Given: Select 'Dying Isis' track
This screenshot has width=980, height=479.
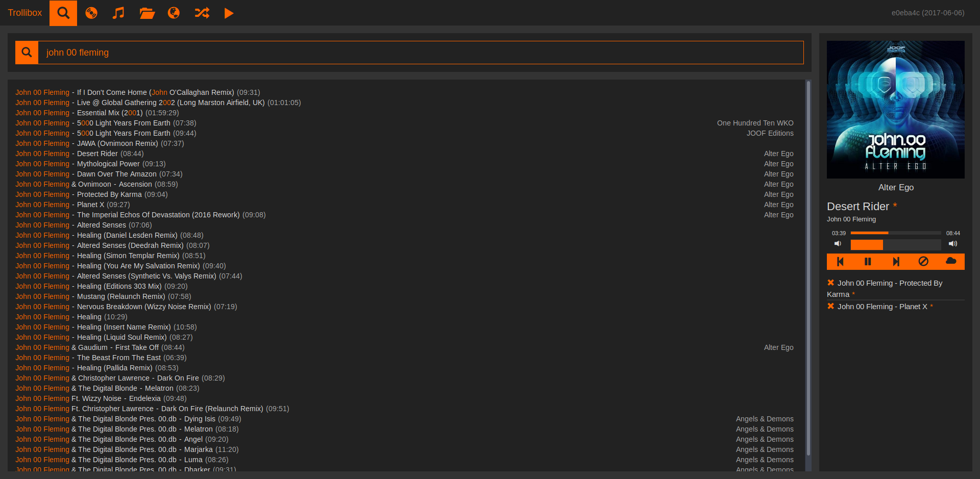Looking at the screenshot, I should point(200,419).
